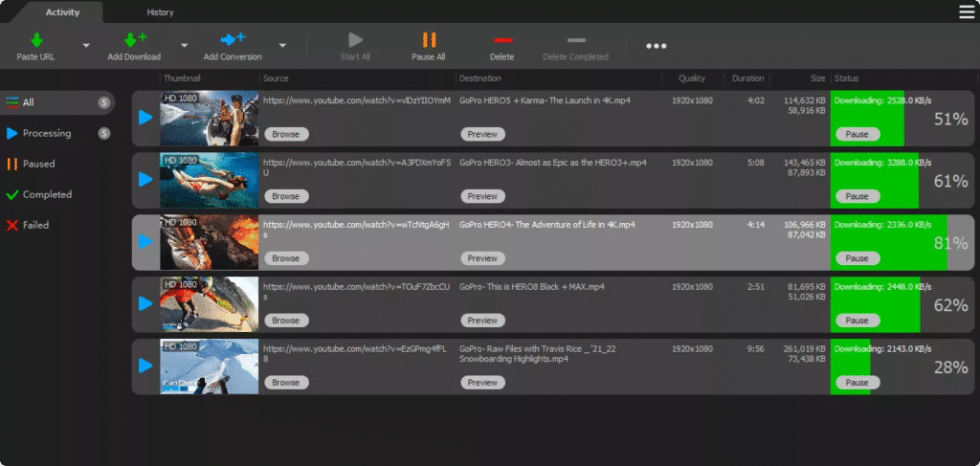Click the Pause All icon
Viewport: 980px width, 466px height.
[x=429, y=40]
